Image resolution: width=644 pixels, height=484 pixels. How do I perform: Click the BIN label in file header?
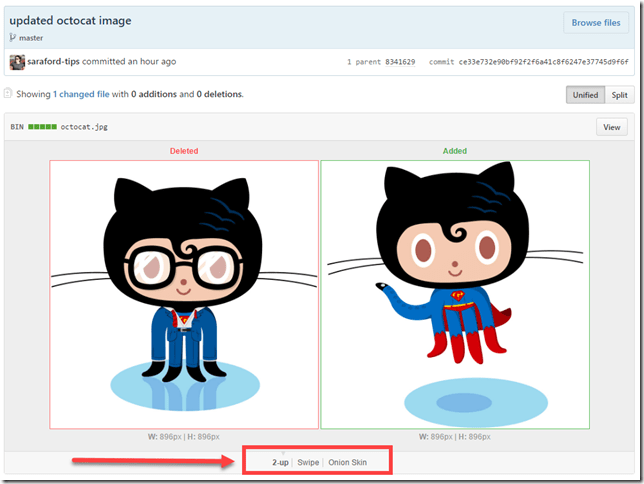pyautogui.click(x=17, y=127)
